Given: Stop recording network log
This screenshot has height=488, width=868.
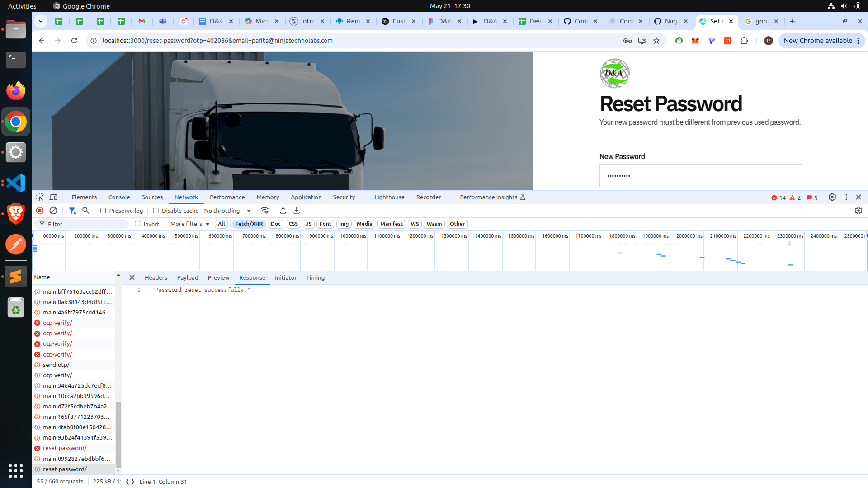Looking at the screenshot, I should tap(40, 211).
